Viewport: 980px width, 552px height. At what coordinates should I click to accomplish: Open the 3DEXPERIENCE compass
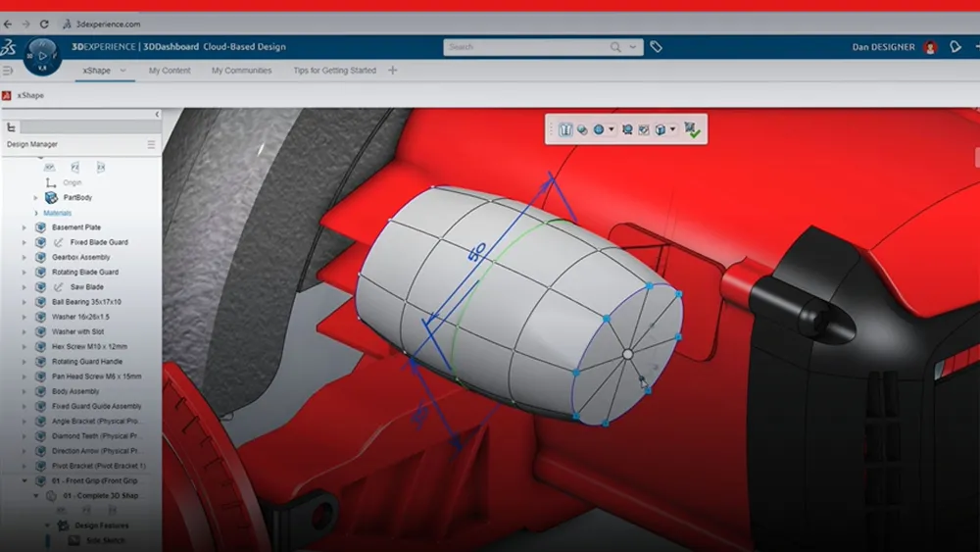tap(42, 56)
